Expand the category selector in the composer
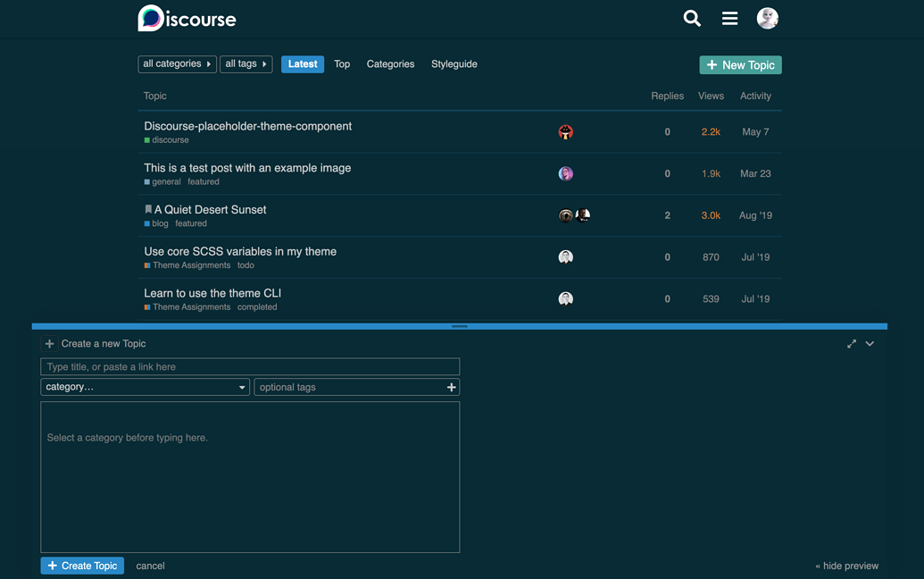924x579 pixels. pos(145,387)
